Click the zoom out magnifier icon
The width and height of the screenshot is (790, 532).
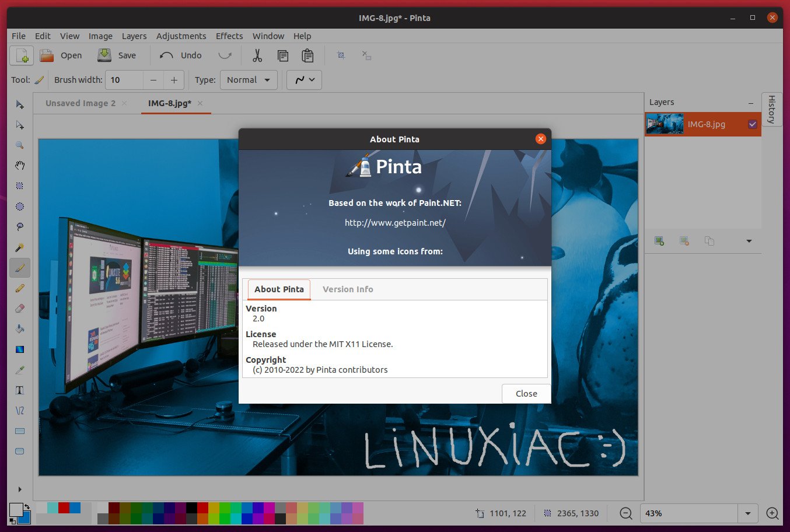(626, 513)
